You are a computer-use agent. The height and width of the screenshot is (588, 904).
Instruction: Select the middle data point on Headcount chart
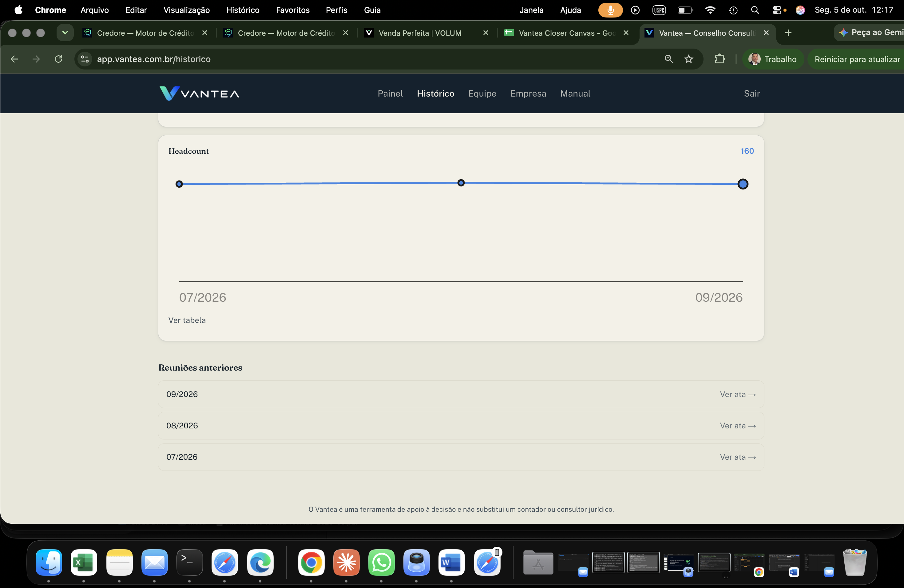[x=461, y=183]
